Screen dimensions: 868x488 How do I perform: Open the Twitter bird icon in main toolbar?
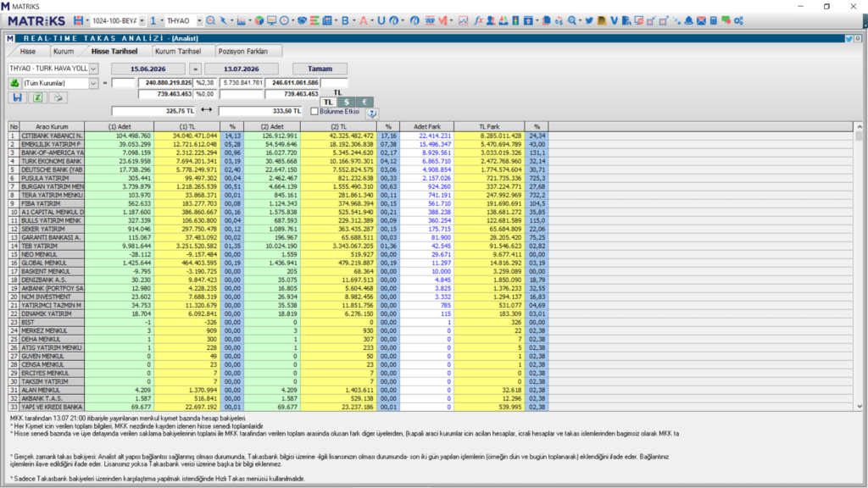[589, 20]
